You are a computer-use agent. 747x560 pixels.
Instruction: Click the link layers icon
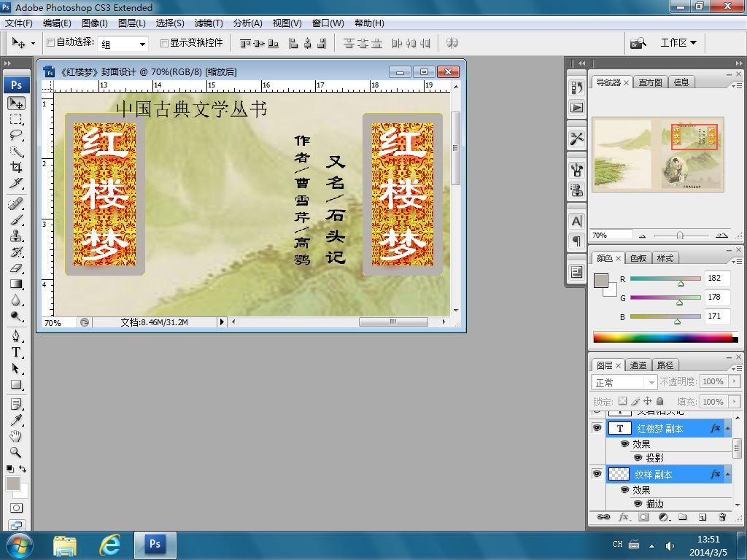click(603, 517)
